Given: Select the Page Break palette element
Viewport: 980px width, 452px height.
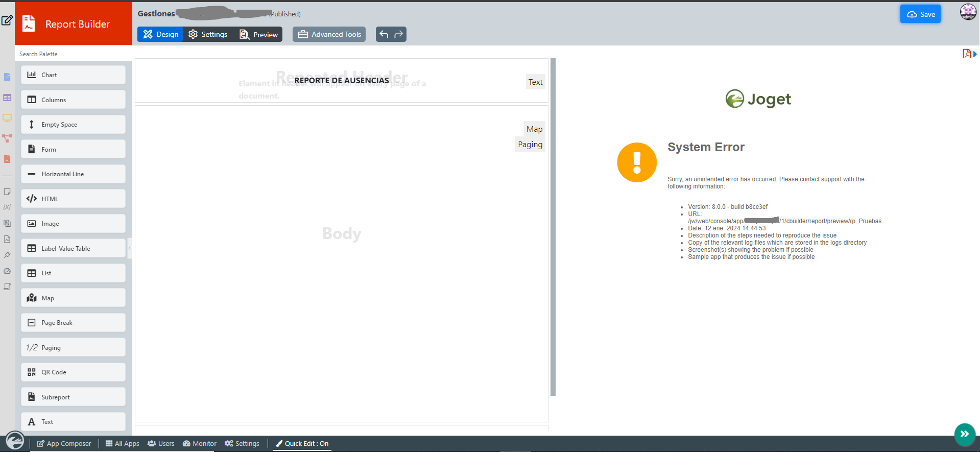Looking at the screenshot, I should click(73, 323).
